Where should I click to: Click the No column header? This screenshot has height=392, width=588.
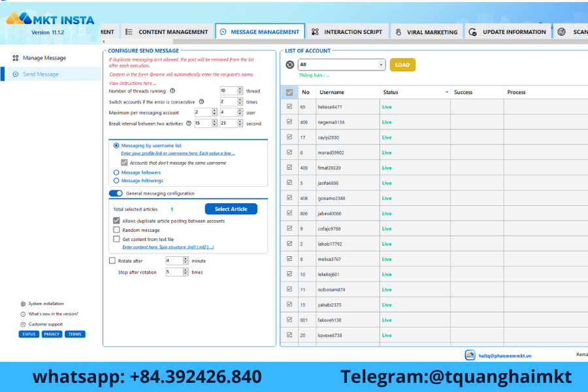pos(306,92)
